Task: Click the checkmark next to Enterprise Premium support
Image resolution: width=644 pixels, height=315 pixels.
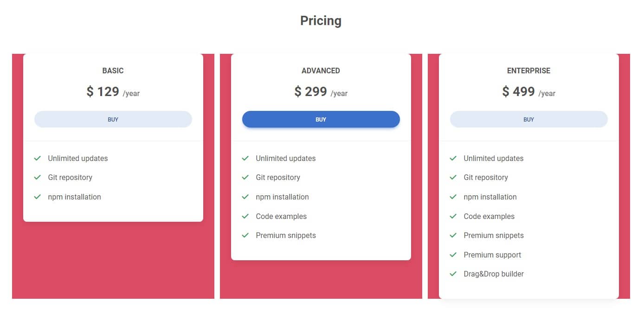Action: [x=453, y=255]
